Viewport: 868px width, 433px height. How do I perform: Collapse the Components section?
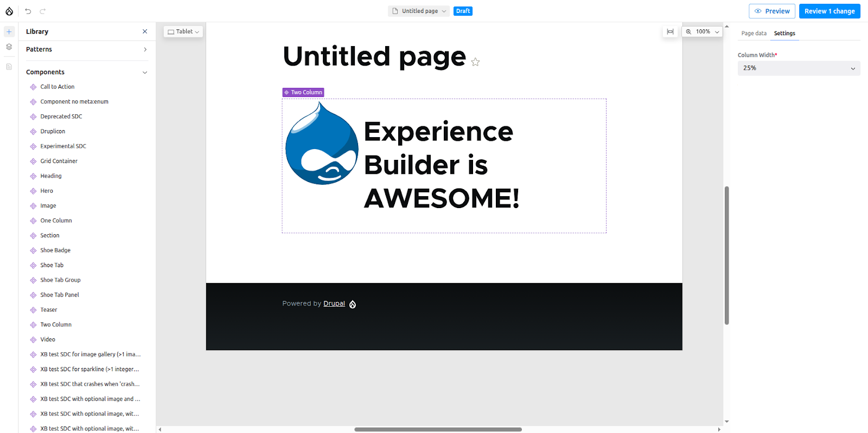tap(87, 72)
